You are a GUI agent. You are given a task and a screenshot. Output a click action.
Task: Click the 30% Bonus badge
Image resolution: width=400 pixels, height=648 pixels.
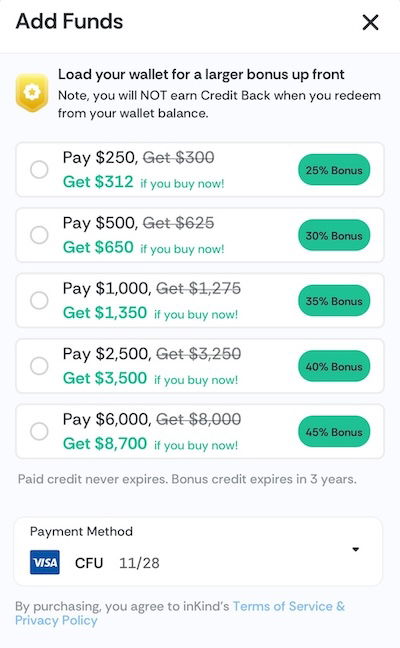point(334,235)
